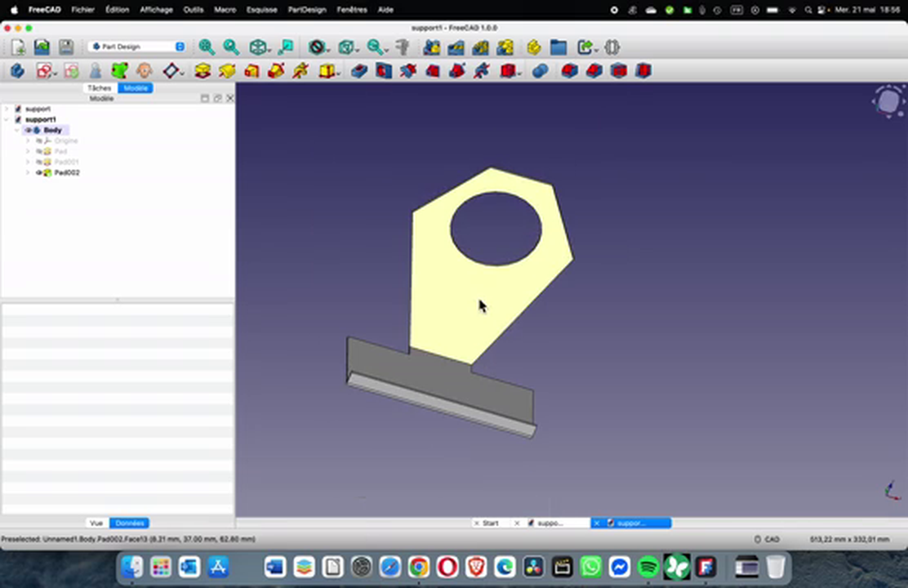Click the Start tab at the bottom
The image size is (908, 588).
coord(489,523)
